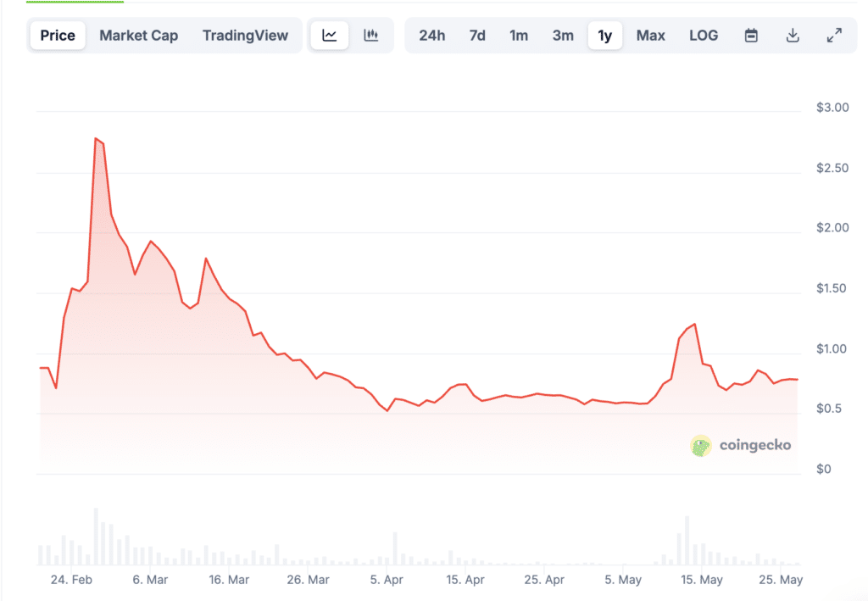
Task: Select the 1y time range
Action: pos(605,36)
